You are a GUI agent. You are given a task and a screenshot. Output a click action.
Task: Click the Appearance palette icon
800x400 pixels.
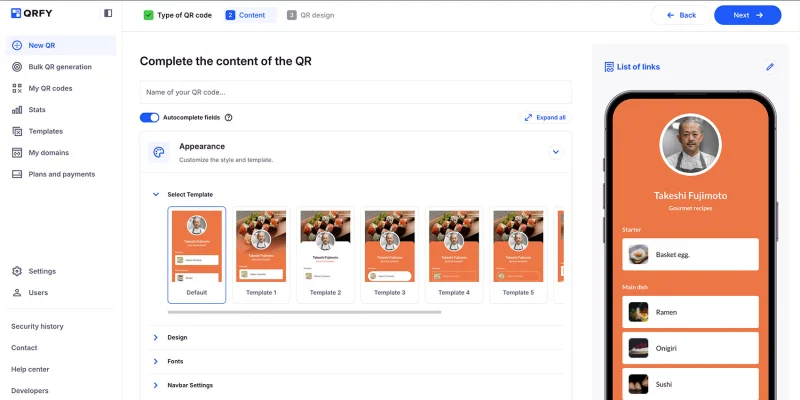pos(159,152)
